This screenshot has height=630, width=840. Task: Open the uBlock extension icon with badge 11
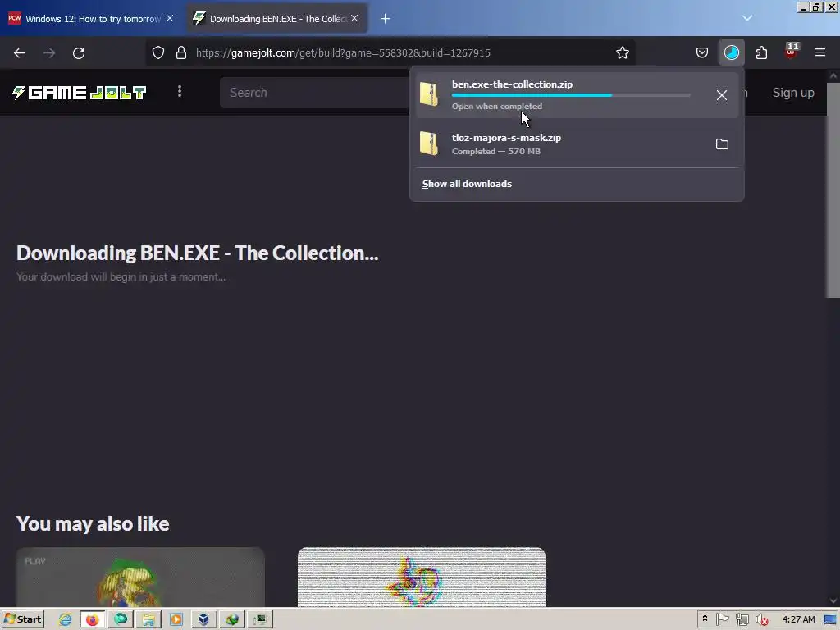point(791,52)
